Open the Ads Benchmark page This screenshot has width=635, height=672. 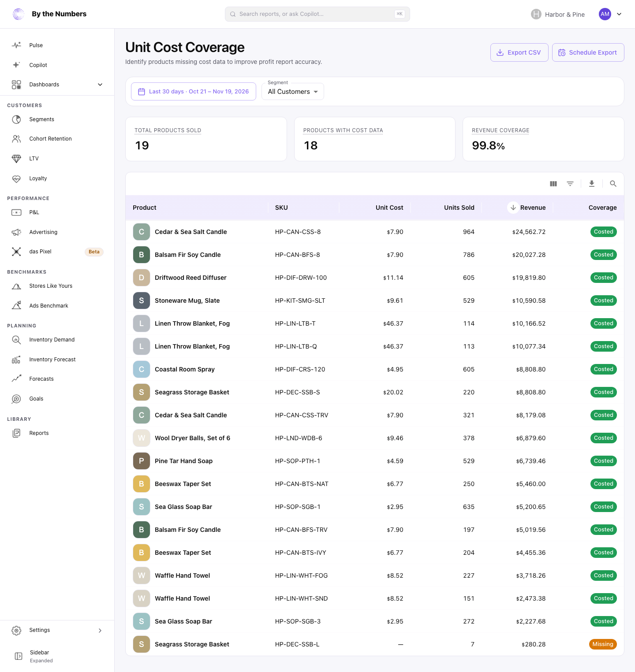tap(57, 306)
